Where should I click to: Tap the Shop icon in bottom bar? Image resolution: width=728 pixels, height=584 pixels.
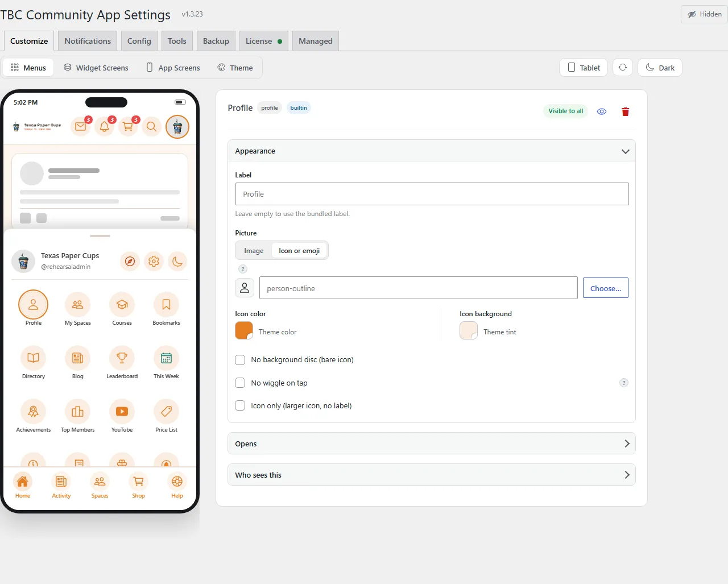pos(139,482)
